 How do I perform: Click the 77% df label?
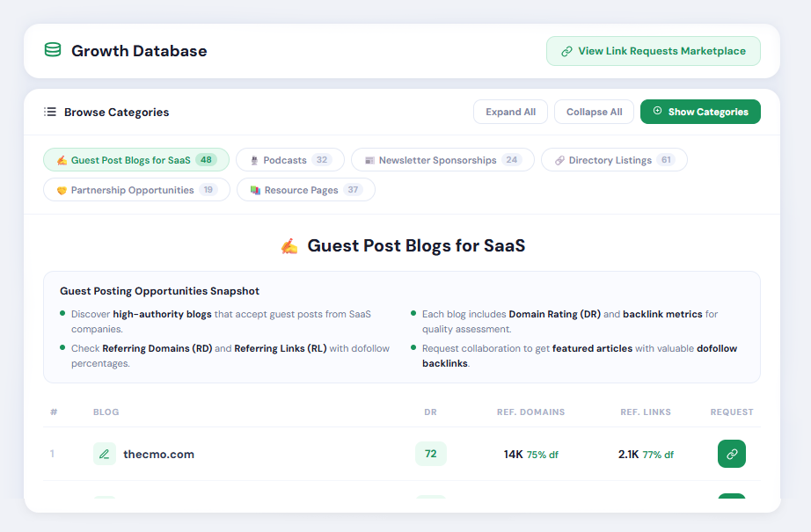pos(659,455)
